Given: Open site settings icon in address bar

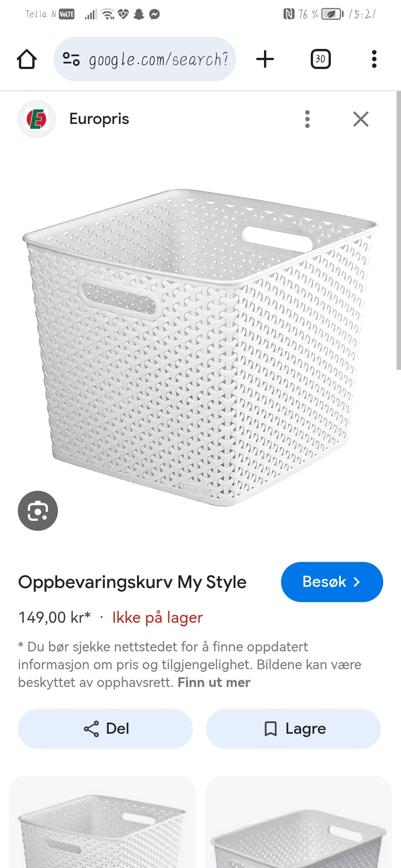Looking at the screenshot, I should [x=71, y=59].
